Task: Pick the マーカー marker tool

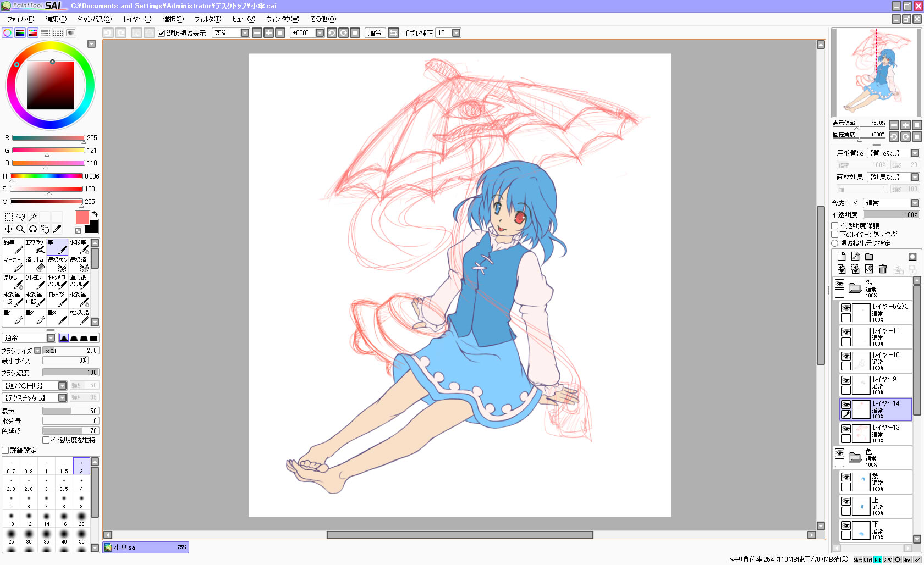Action: (x=13, y=264)
